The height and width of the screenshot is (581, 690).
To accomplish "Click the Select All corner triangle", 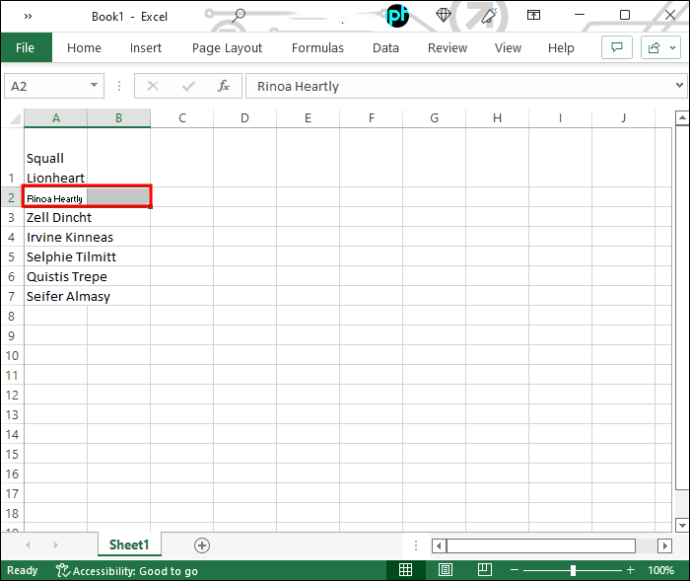I will pyautogui.click(x=15, y=118).
